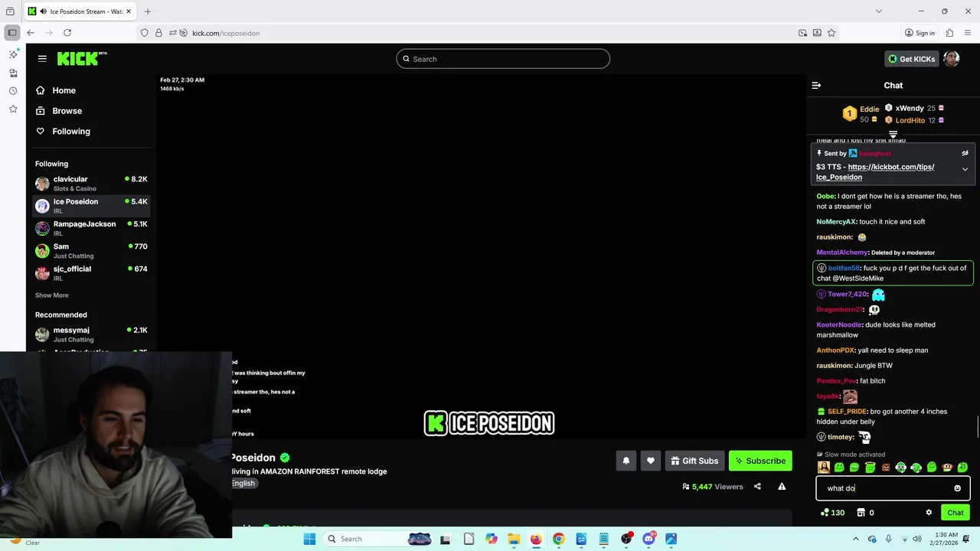This screenshot has width=980, height=551.
Task: Reload the current page
Action: [x=67, y=33]
